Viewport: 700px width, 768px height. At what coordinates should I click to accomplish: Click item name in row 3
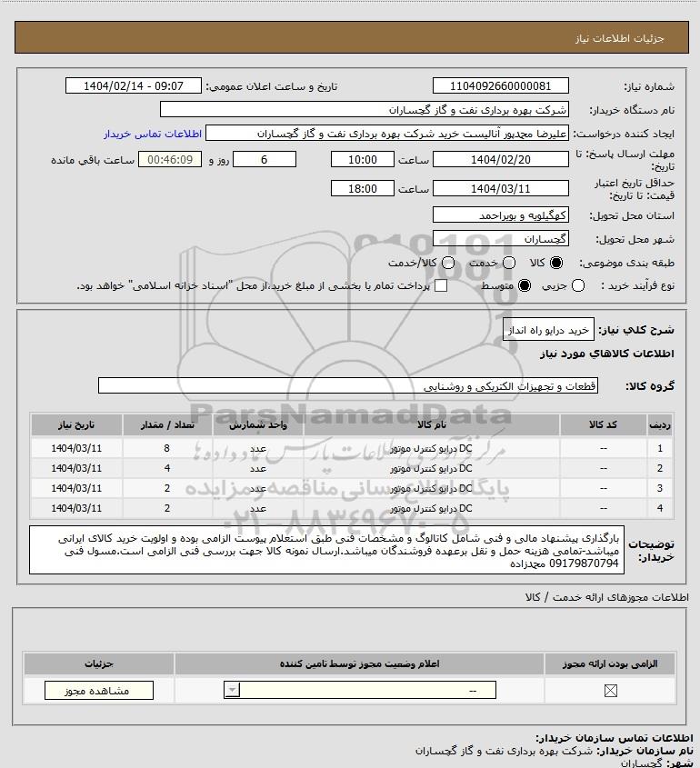coord(432,488)
